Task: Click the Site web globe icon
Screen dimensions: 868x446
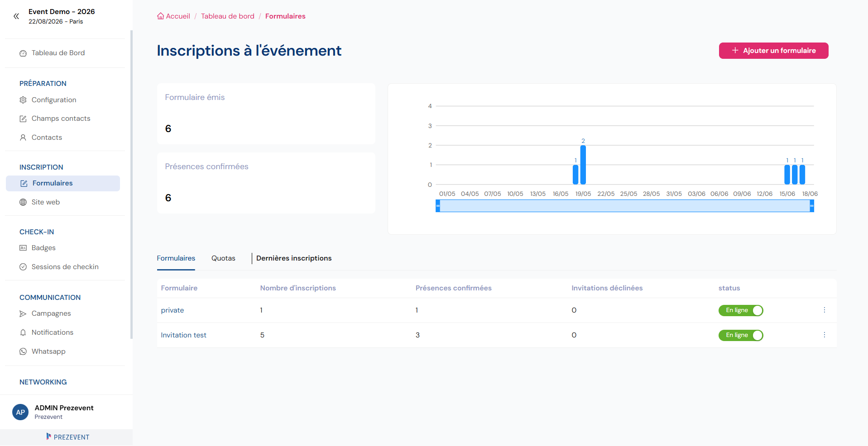Action: (23, 202)
